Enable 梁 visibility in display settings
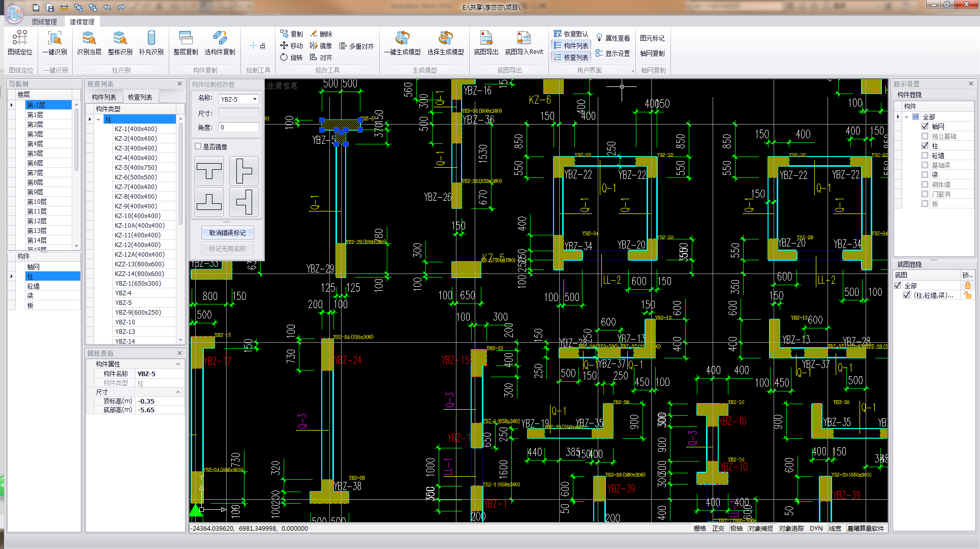 (925, 175)
